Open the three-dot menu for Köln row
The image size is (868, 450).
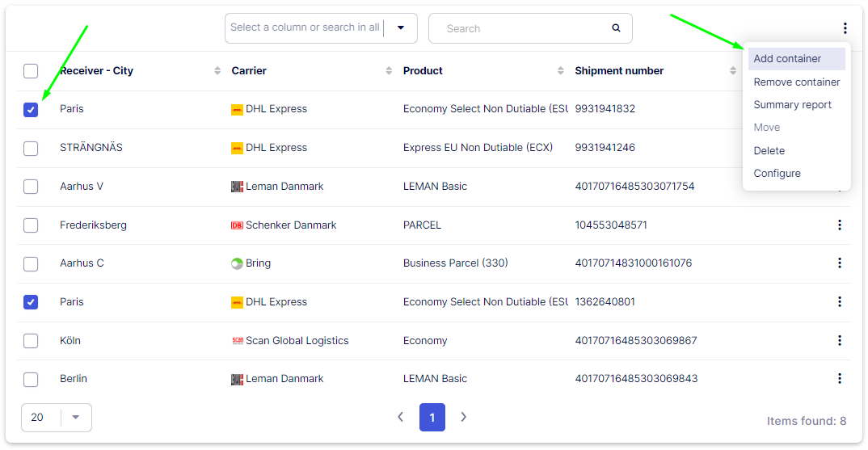click(x=840, y=340)
